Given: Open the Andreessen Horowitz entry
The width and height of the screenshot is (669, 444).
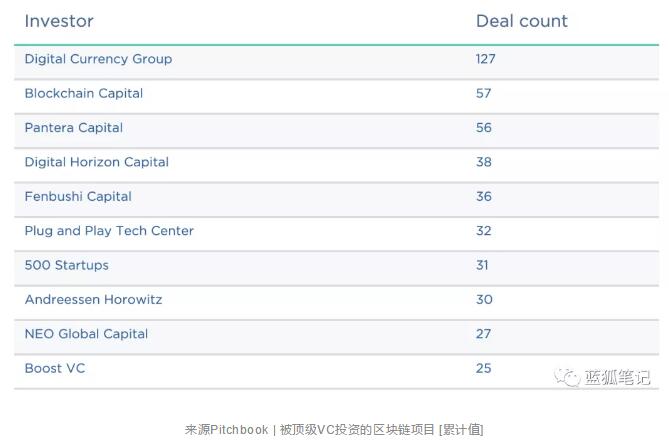Looking at the screenshot, I should pyautogui.click(x=93, y=300).
